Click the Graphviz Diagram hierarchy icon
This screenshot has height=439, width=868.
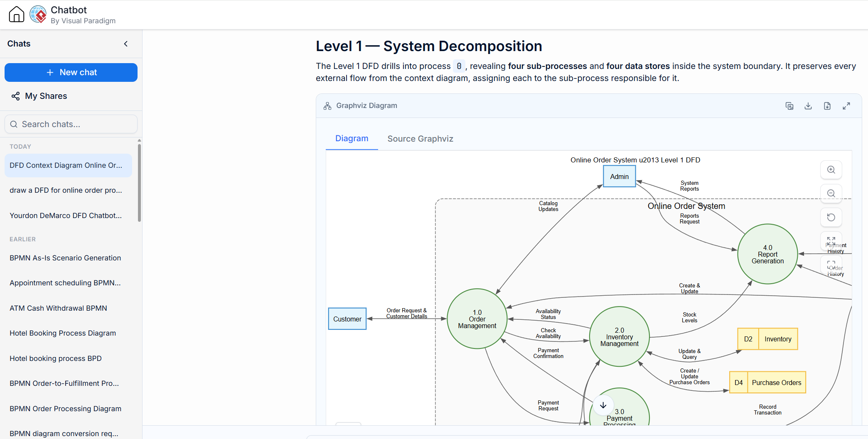click(x=327, y=106)
